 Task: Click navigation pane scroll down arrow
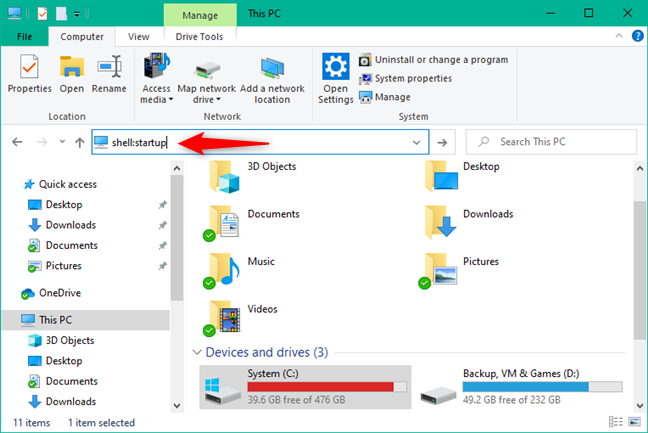click(177, 405)
